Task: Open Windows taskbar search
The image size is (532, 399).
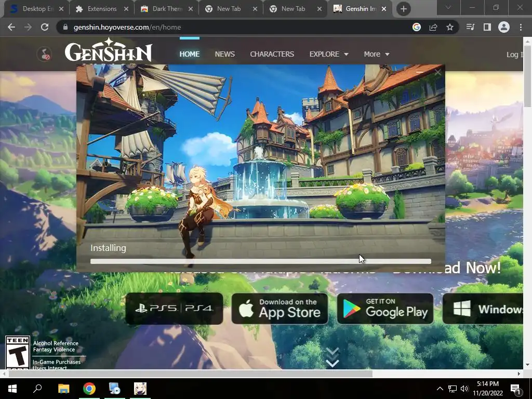Action: pyautogui.click(x=37, y=389)
